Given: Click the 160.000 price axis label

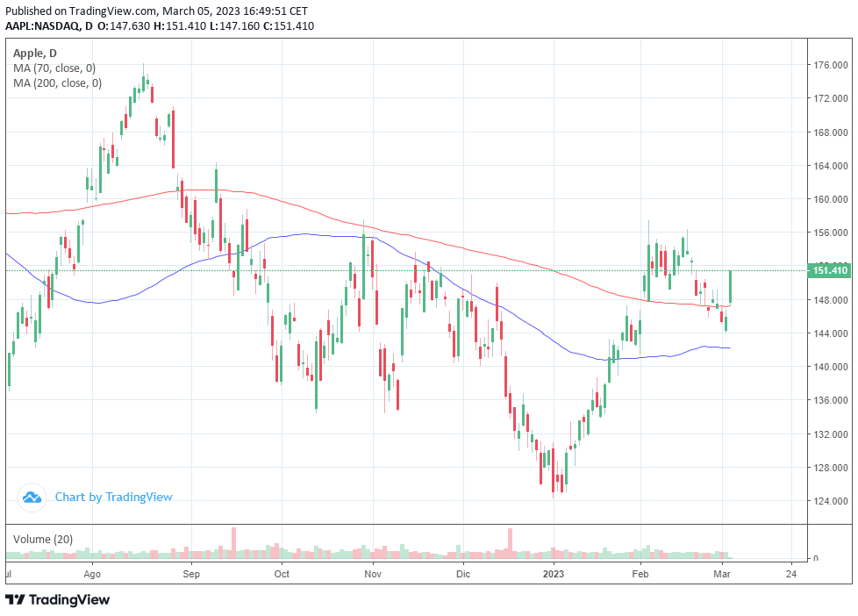Looking at the screenshot, I should [x=831, y=199].
